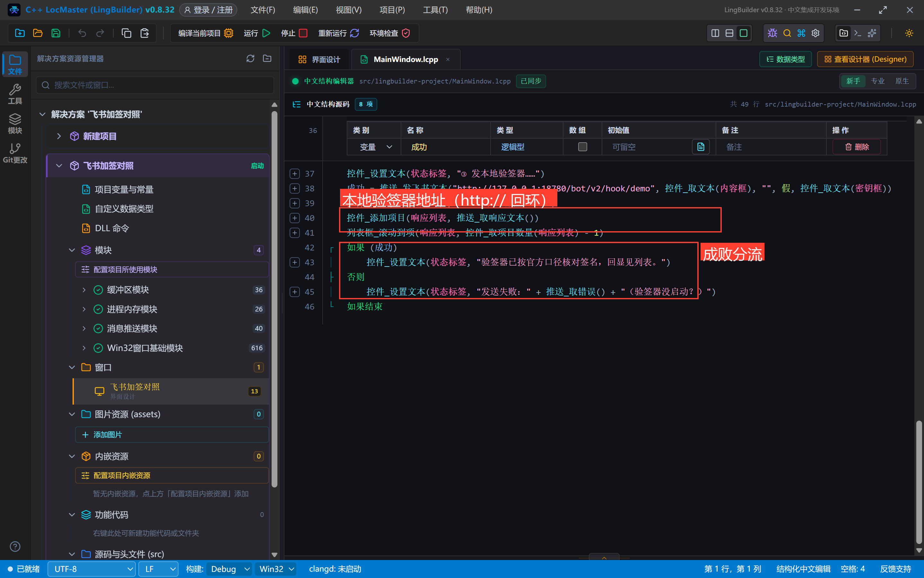Click the 运行 run button
The height and width of the screenshot is (578, 924).
tap(257, 33)
